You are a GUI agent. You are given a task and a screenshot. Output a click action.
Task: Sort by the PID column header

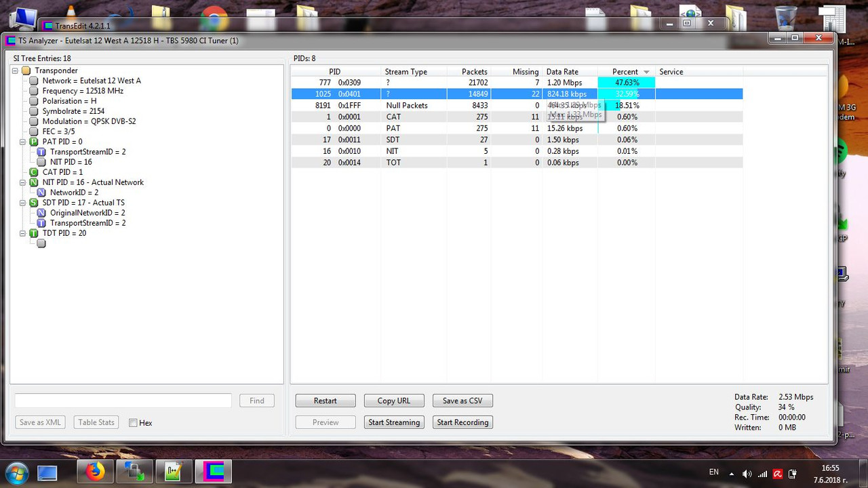[336, 71]
